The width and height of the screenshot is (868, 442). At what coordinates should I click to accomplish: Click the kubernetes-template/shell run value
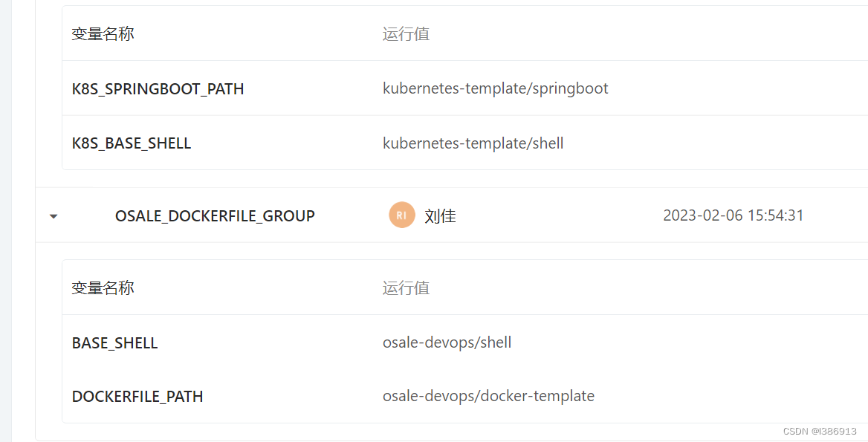(473, 143)
